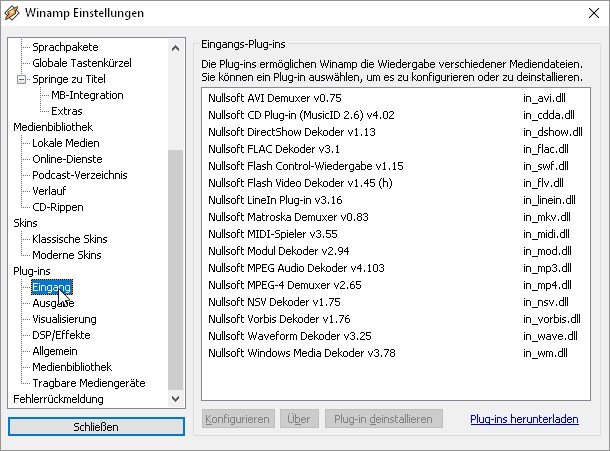Click the in_avi.dll file name
Image resolution: width=610 pixels, height=451 pixels.
tap(544, 98)
